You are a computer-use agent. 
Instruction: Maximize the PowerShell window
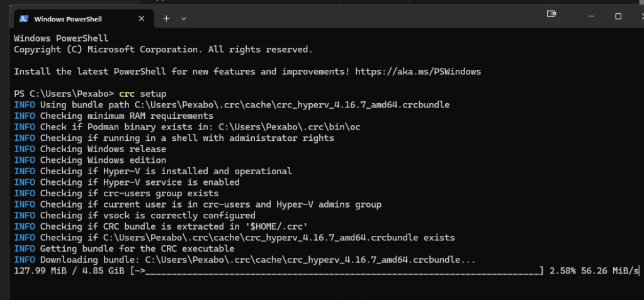point(618,16)
